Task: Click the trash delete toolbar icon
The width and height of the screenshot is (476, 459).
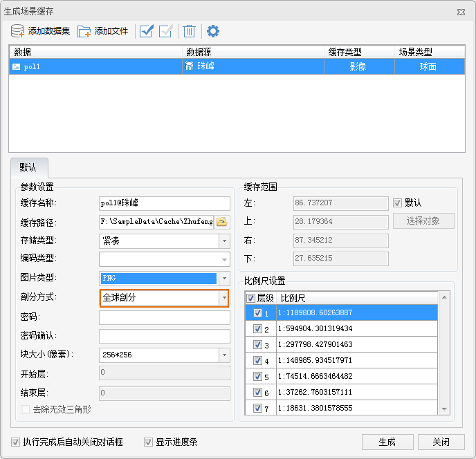Action: 189,31
